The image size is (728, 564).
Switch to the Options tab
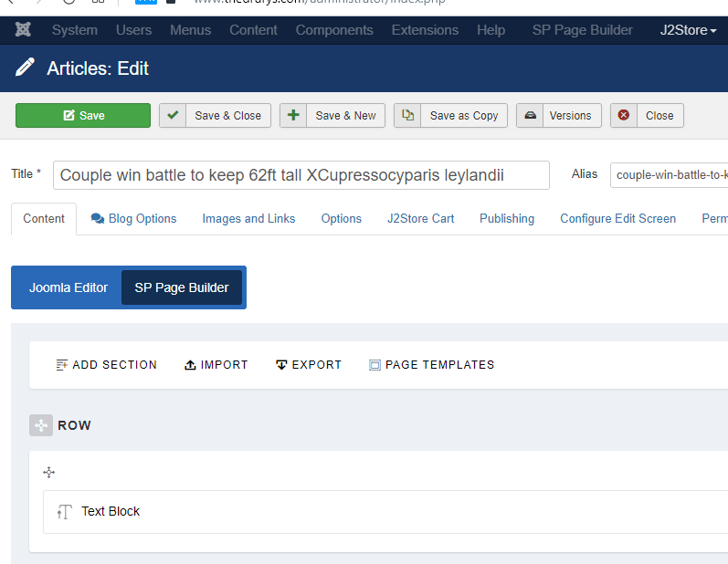342,218
